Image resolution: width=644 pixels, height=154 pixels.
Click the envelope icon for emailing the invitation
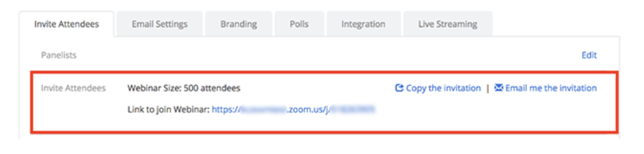[499, 87]
